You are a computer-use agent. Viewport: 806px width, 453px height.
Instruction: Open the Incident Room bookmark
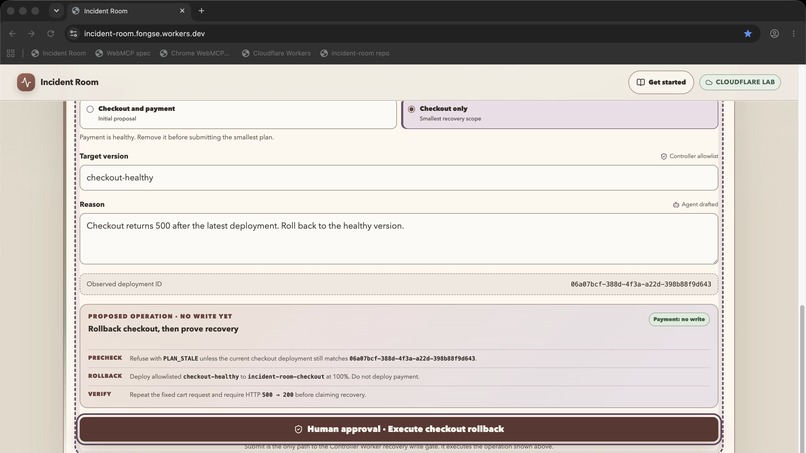[x=59, y=53]
